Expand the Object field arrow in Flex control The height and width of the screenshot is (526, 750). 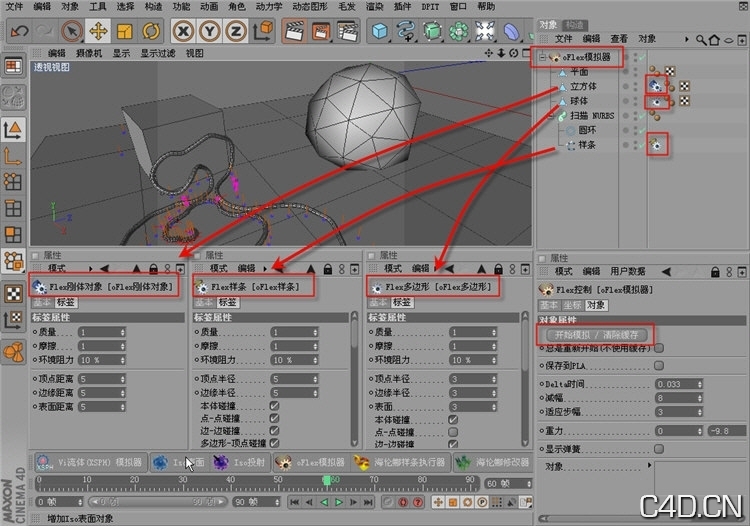650,465
